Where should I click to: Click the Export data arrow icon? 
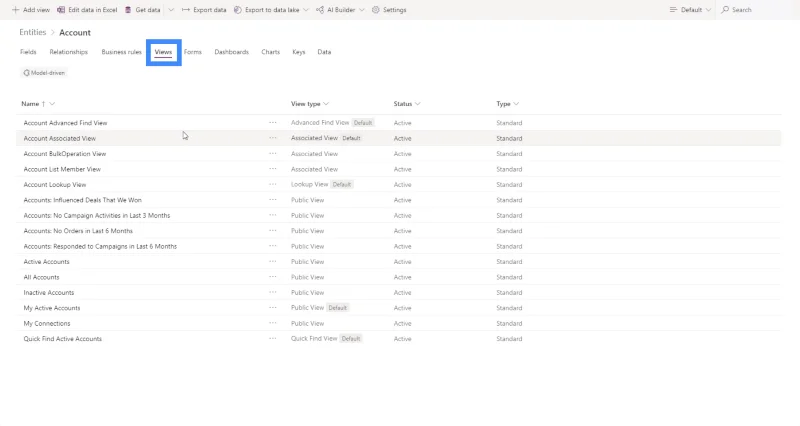tap(186, 10)
